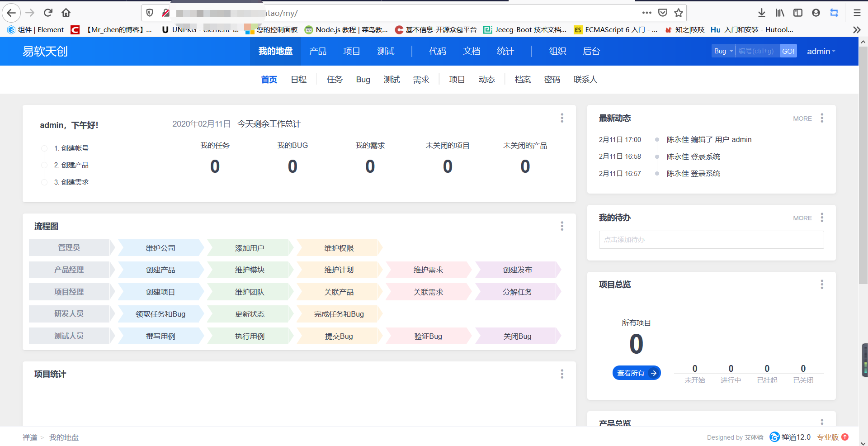
Task: Click step 1. 创建帐号
Action: [x=71, y=148]
